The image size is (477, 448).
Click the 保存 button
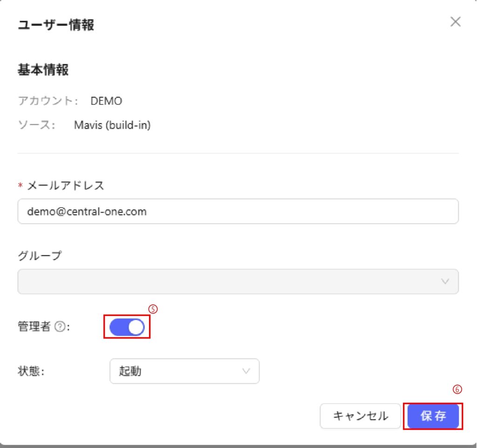point(433,416)
